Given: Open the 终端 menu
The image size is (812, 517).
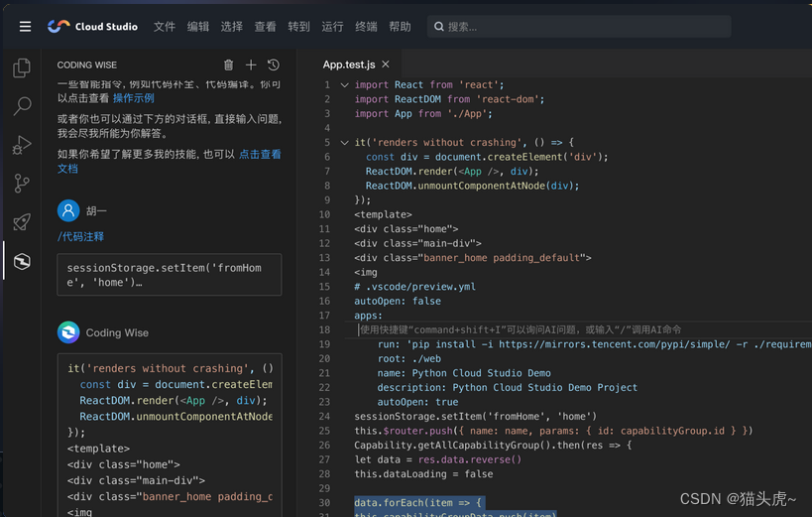Looking at the screenshot, I should [x=366, y=27].
